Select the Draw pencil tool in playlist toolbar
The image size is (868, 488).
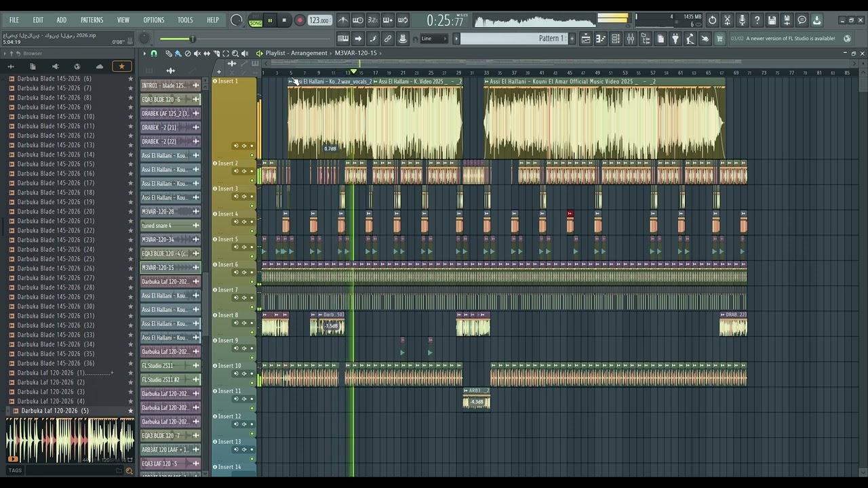169,54
